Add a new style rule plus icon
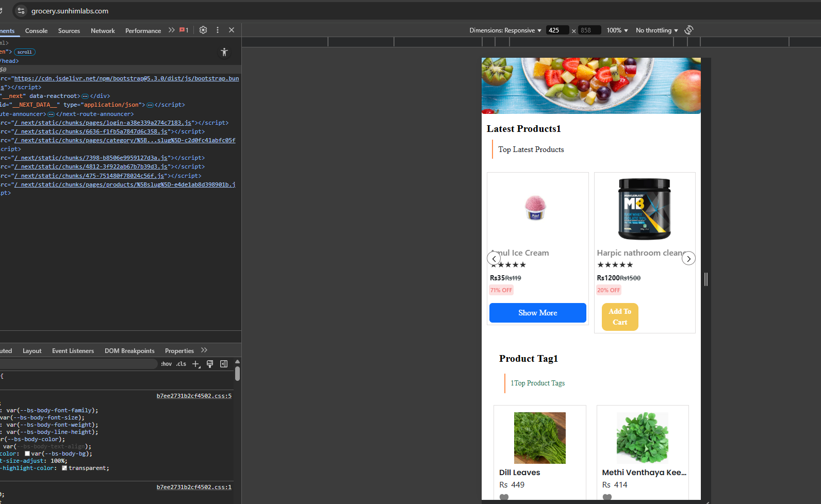This screenshot has height=504, width=821. 196,364
